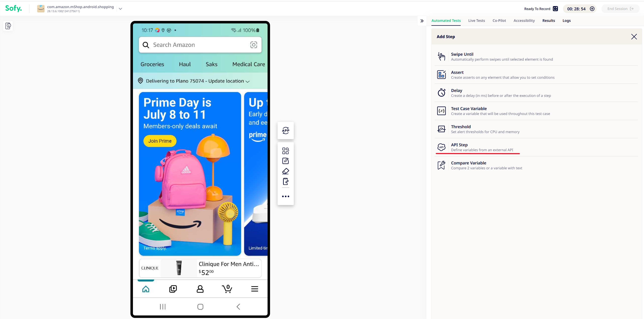This screenshot has height=319, width=644.
Task: Click the Sofy logo
Action: (14, 8)
